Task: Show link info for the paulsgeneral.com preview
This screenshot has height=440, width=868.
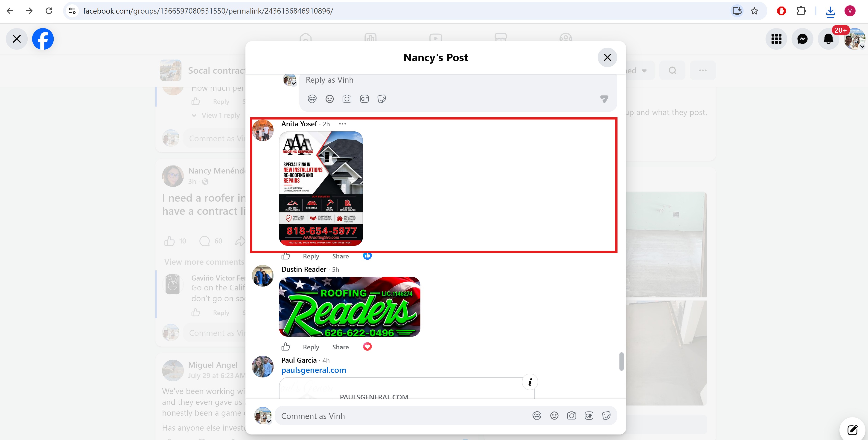Action: pos(530,382)
